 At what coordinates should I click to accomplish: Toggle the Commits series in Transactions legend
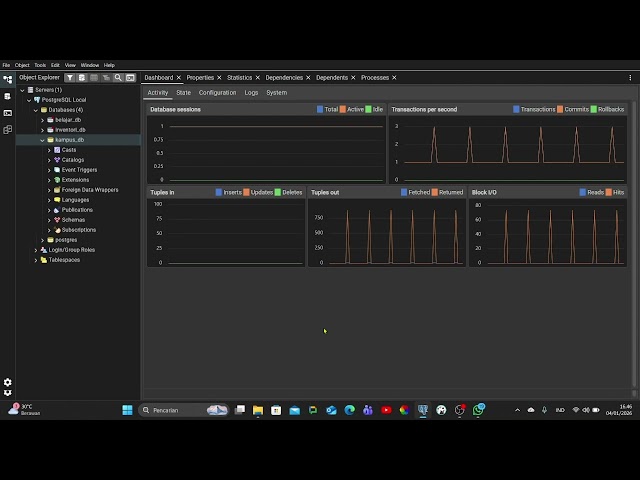(x=576, y=109)
